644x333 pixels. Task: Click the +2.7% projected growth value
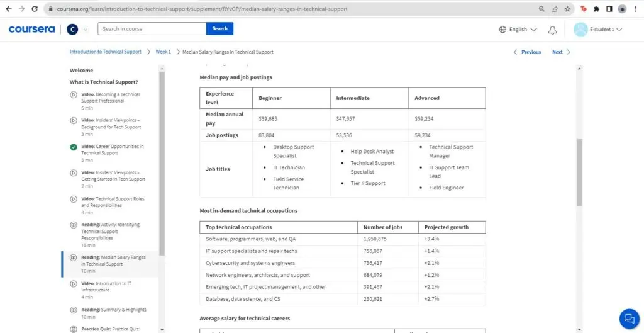[431, 299]
